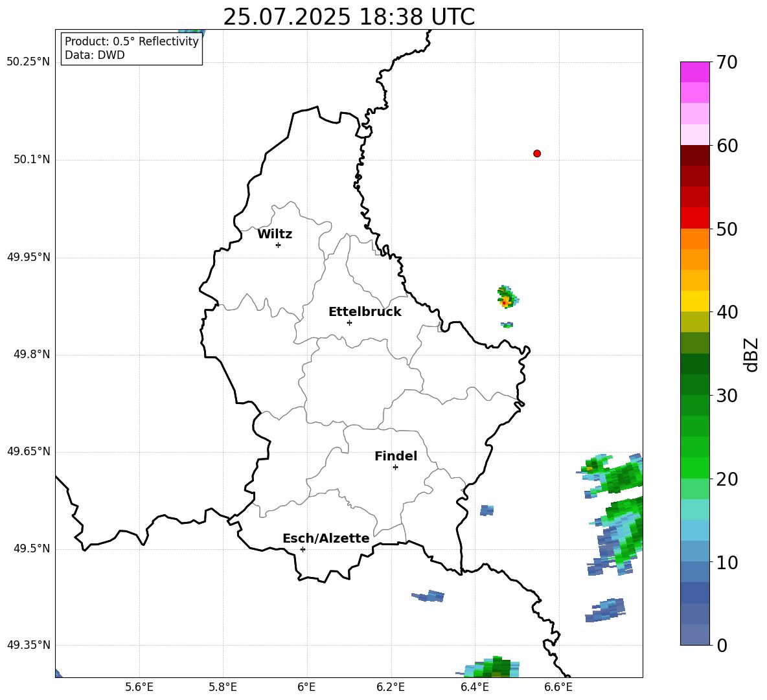Image resolution: width=767 pixels, height=700 pixels.
Task: Click the 49.8°N latitude label
Action: tap(32, 354)
